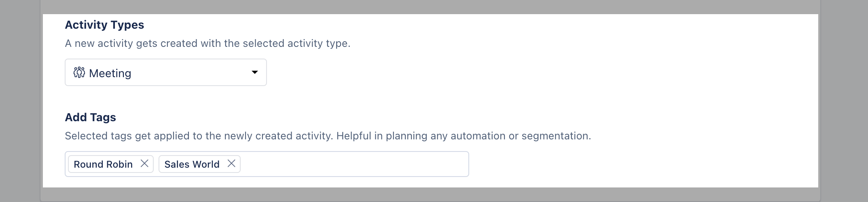
Task: Click the dimmed gray area on left
Action: point(20,101)
